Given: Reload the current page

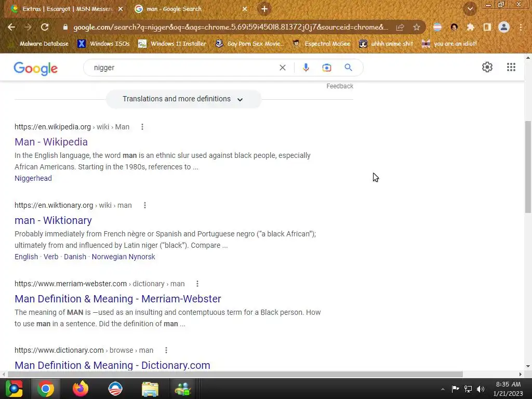Looking at the screenshot, I should click(45, 27).
